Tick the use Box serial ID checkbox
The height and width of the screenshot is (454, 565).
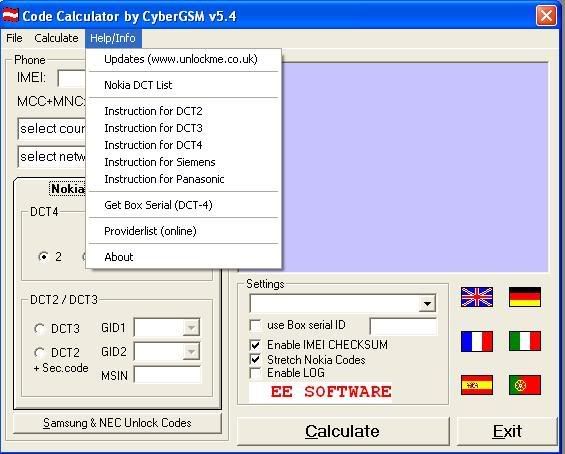pos(255,325)
